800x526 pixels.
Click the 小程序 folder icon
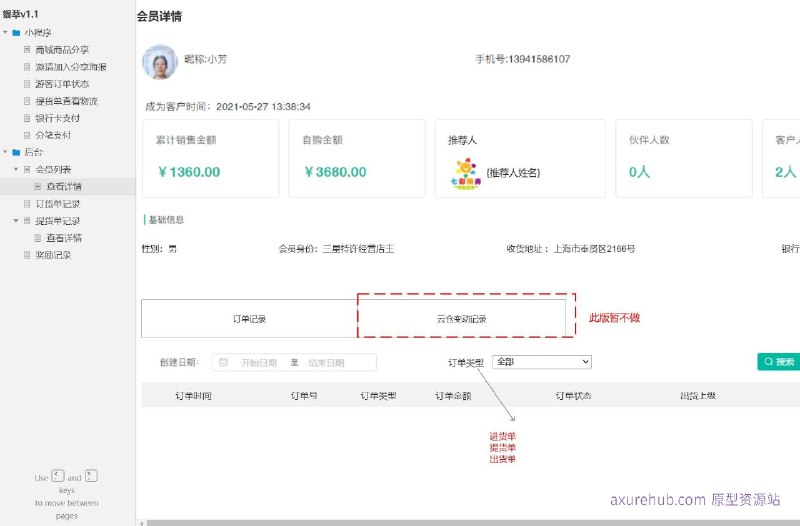(x=16, y=33)
